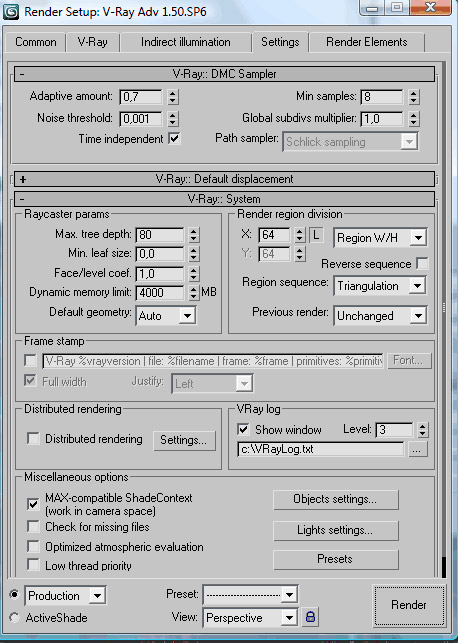Open the Region sequence Triangulation dropdown
Screen dimensions: 458x643
pos(381,286)
